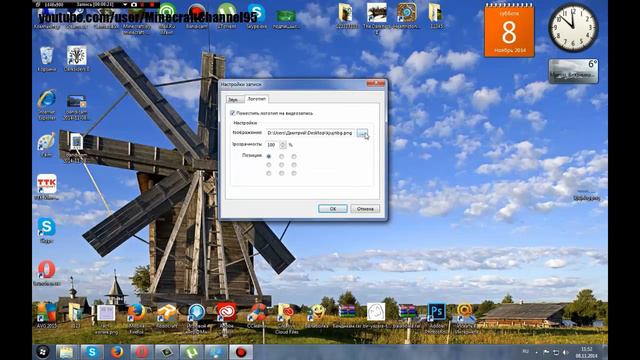Viewport: 640px width, 360px height.
Task: Select center logo position radio button
Action: click(281, 165)
